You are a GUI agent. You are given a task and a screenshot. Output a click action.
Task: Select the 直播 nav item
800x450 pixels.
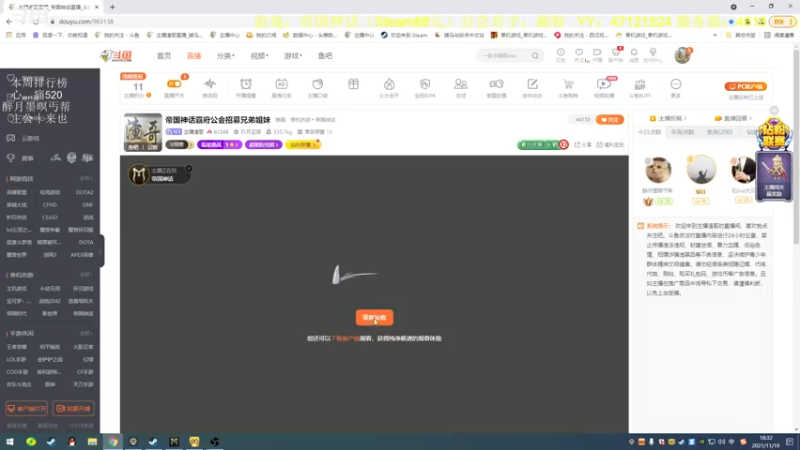(193, 56)
